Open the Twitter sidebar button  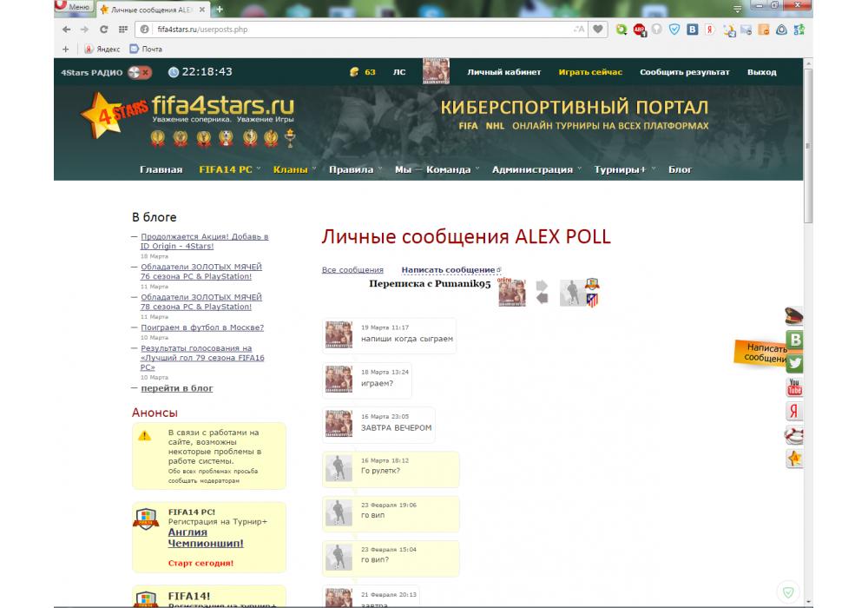795,363
